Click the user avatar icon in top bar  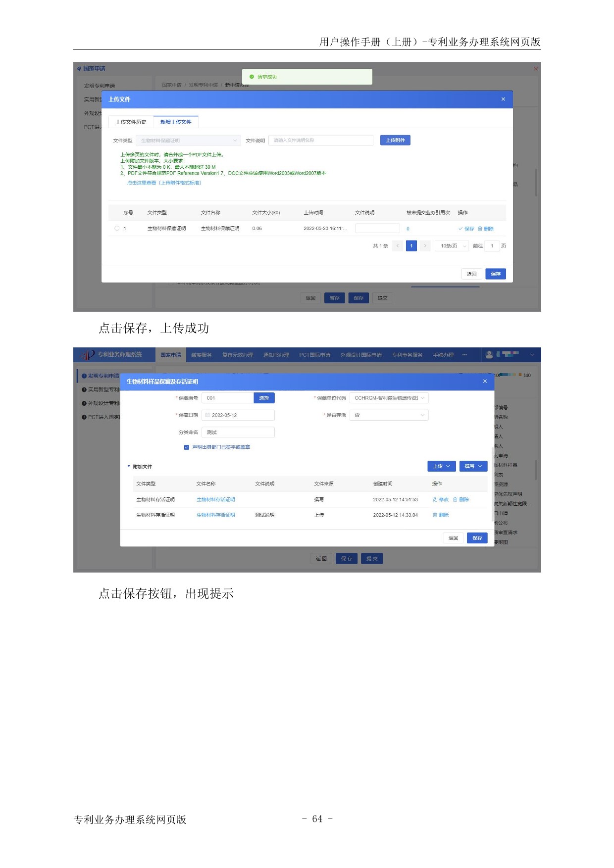pyautogui.click(x=489, y=355)
